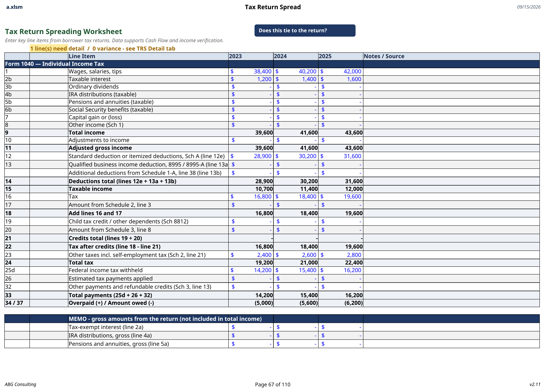Select the 2025 federal tax withheld value 16,200 on line 25d
The width and height of the screenshot is (545, 392).
pos(340,270)
